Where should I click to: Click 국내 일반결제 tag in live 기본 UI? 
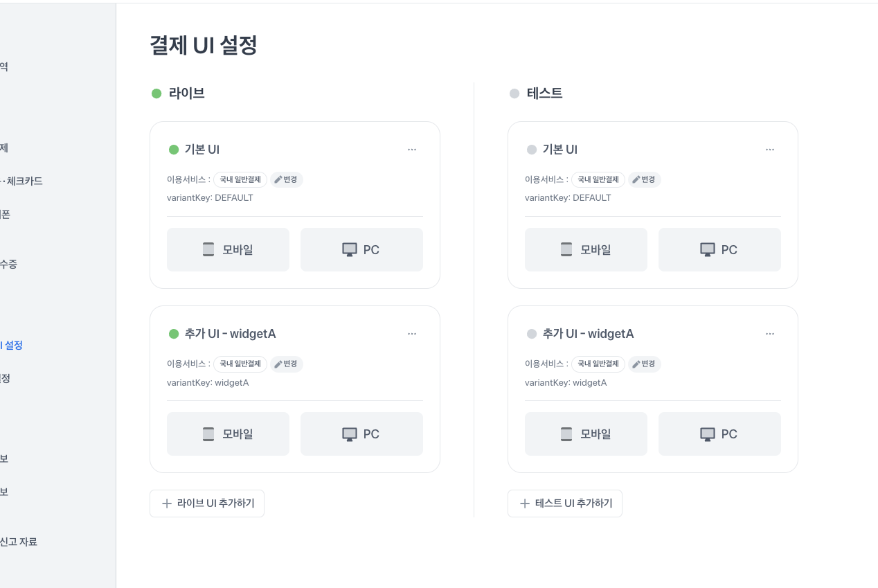tap(240, 180)
